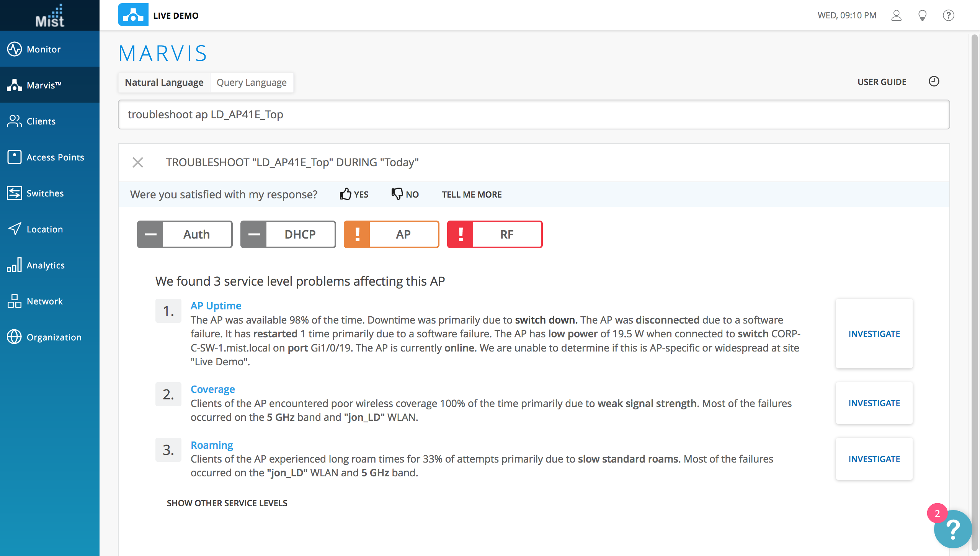Click the thumbs-down NO feedback
The width and height of the screenshot is (980, 556).
click(405, 194)
